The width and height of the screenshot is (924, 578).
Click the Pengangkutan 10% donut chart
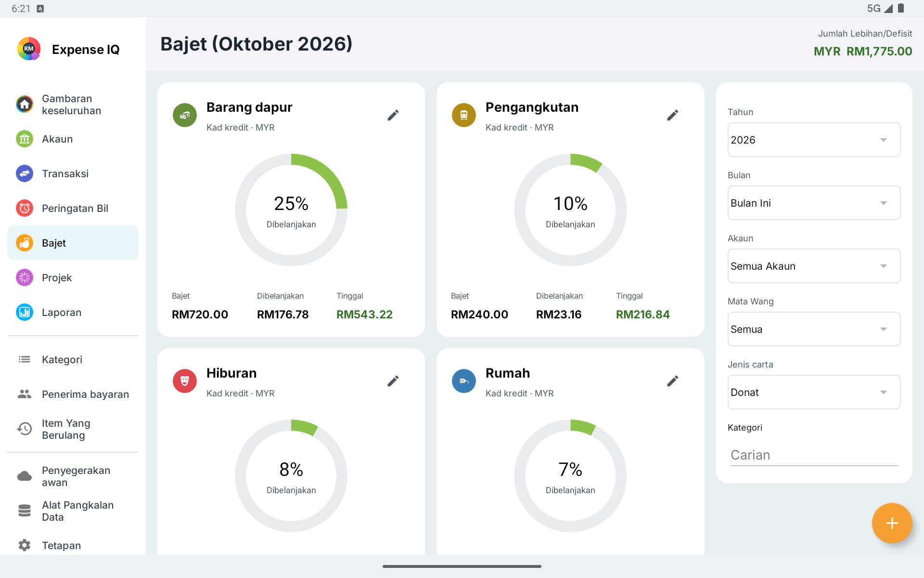[570, 210]
